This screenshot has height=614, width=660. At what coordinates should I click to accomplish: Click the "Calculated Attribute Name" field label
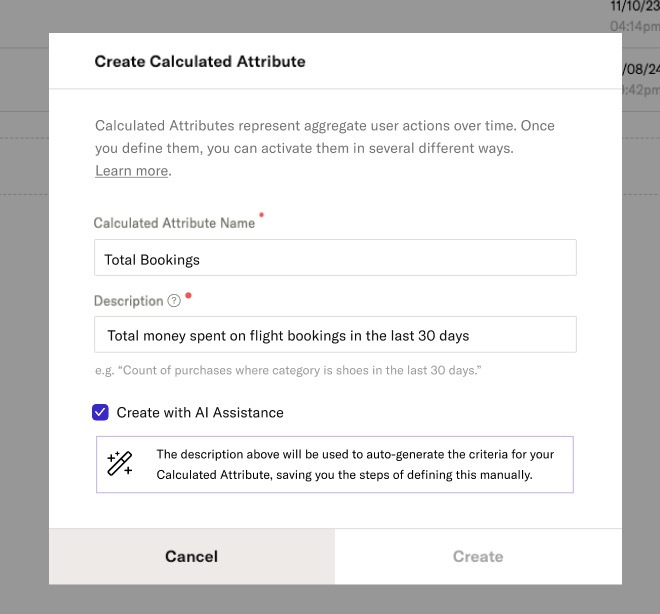coord(175,223)
